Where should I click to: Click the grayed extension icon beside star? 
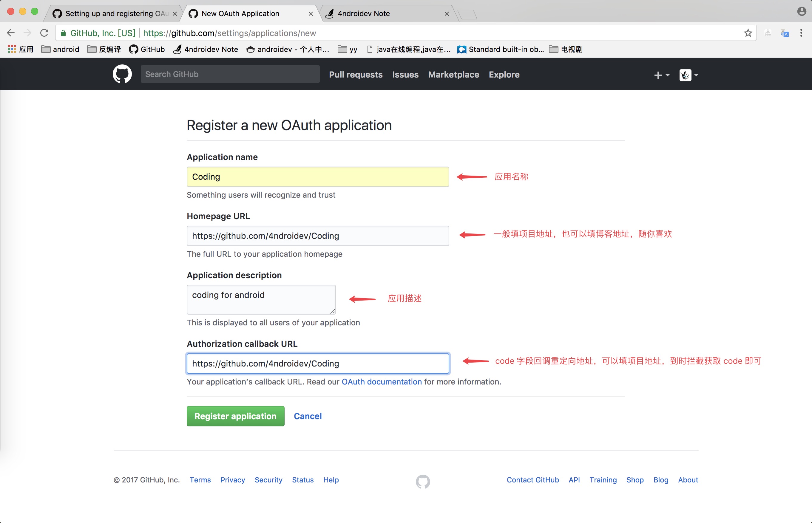coord(768,33)
